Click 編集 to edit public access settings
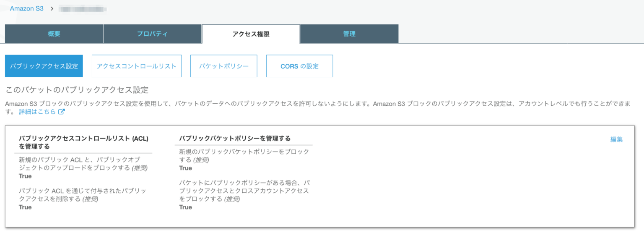 point(616,139)
